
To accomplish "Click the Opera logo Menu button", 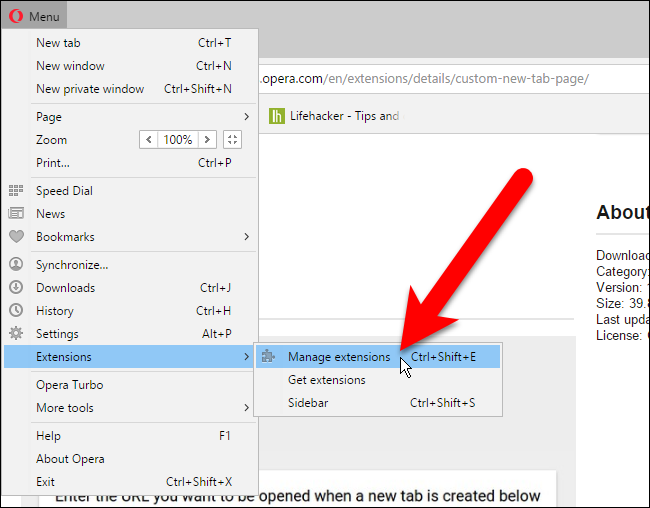I will click(x=34, y=16).
